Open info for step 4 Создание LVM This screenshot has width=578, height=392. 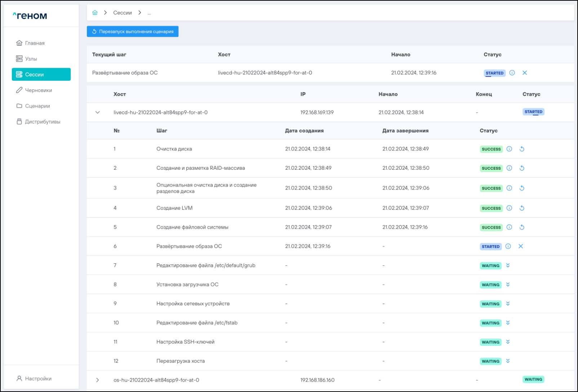click(509, 208)
